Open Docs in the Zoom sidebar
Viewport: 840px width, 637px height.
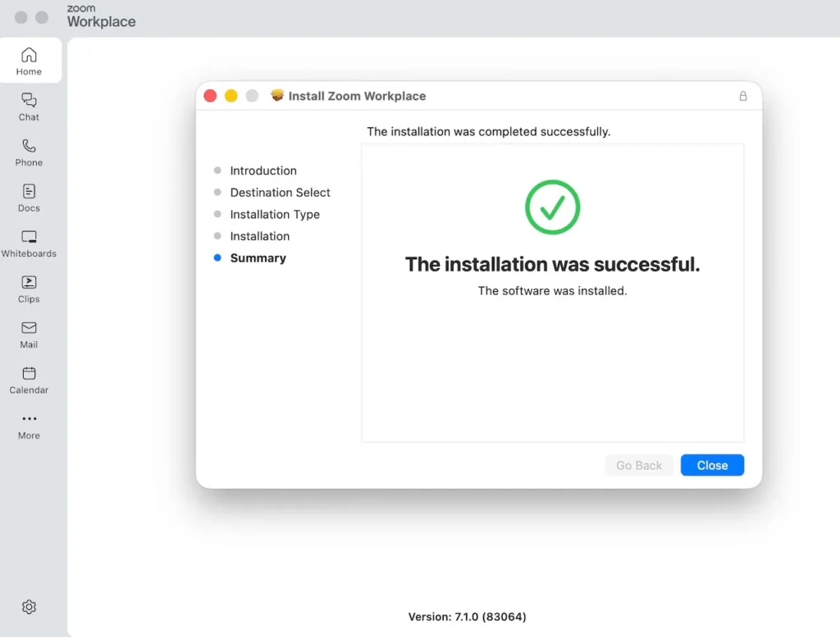pos(29,198)
